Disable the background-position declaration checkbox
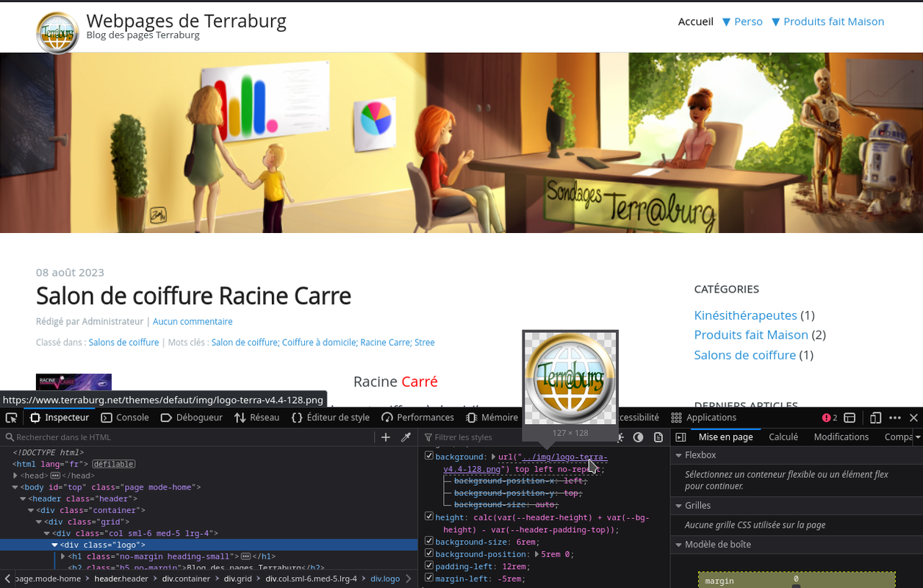 tap(429, 553)
